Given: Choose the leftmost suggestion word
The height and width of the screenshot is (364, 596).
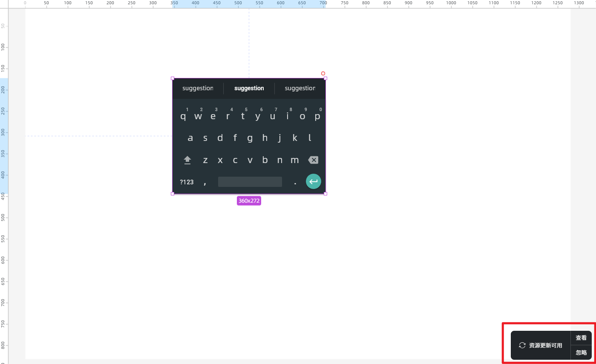Looking at the screenshot, I should 198,88.
